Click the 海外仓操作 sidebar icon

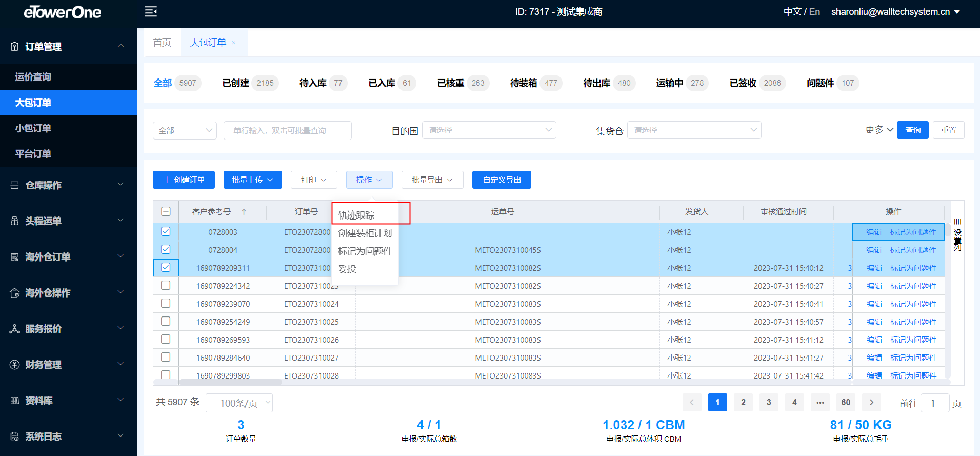14,293
